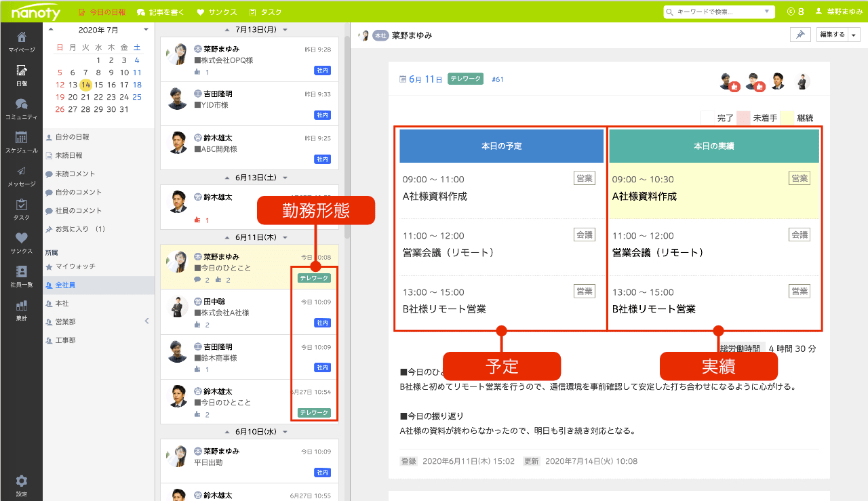The height and width of the screenshot is (501, 868).
Task: Open the dropdown arrow next to 編集する
Action: click(854, 35)
